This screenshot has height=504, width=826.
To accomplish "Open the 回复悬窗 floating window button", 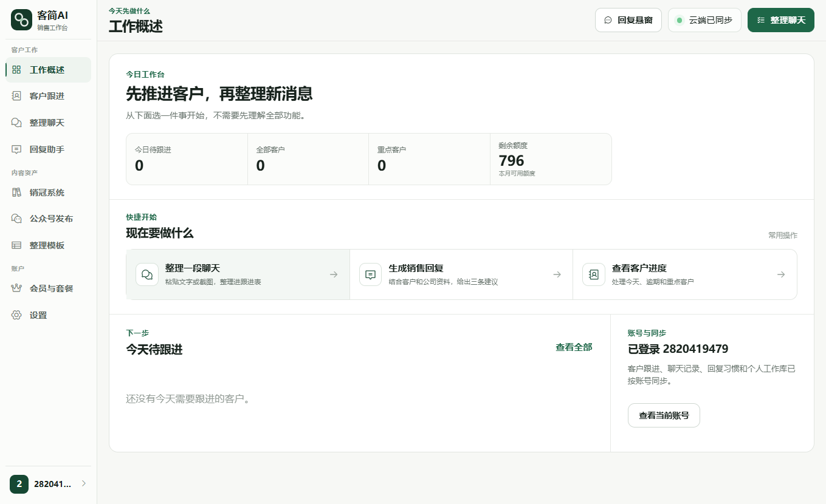I will pos(628,20).
